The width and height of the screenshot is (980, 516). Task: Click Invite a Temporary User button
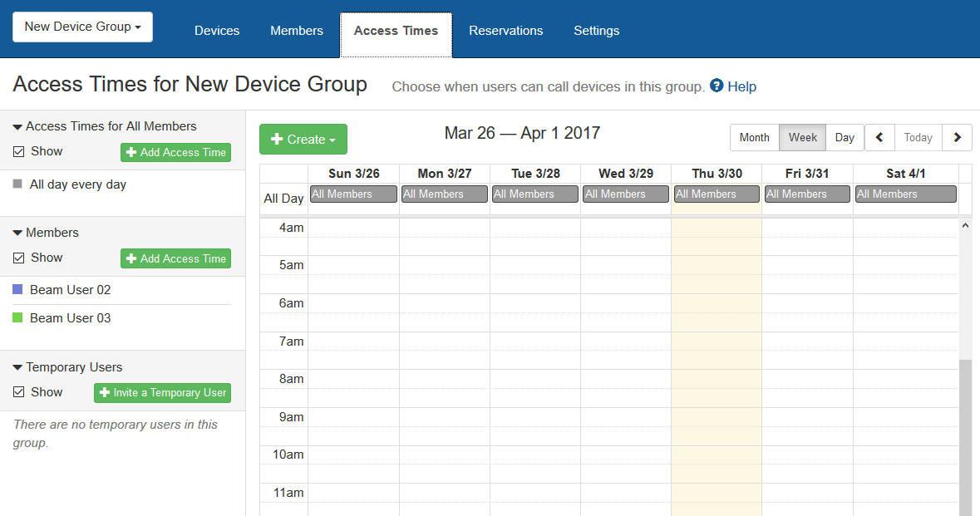tap(162, 393)
